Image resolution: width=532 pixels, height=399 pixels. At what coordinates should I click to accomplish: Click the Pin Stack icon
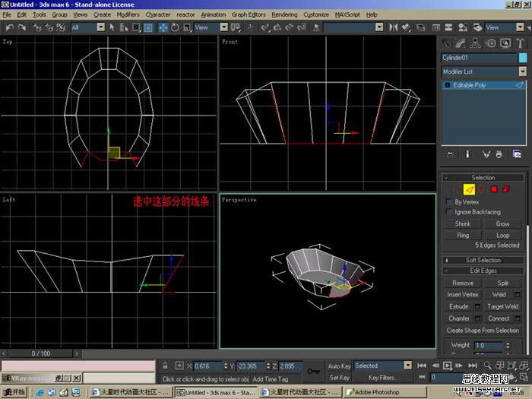450,154
